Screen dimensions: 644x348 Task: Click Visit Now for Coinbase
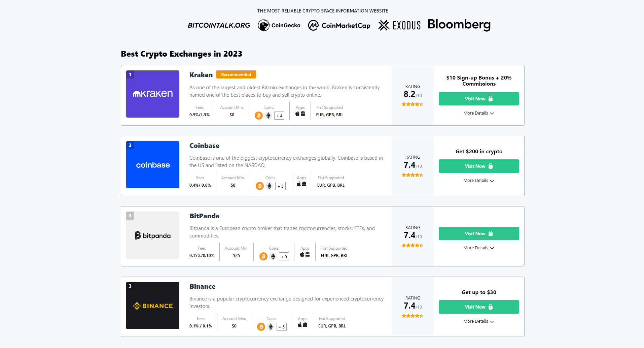pyautogui.click(x=479, y=166)
